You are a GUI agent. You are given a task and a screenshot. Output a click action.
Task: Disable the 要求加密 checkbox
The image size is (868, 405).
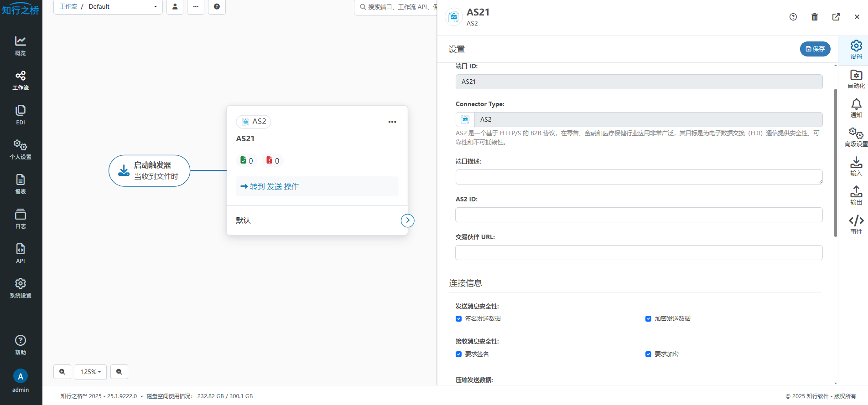coord(648,354)
